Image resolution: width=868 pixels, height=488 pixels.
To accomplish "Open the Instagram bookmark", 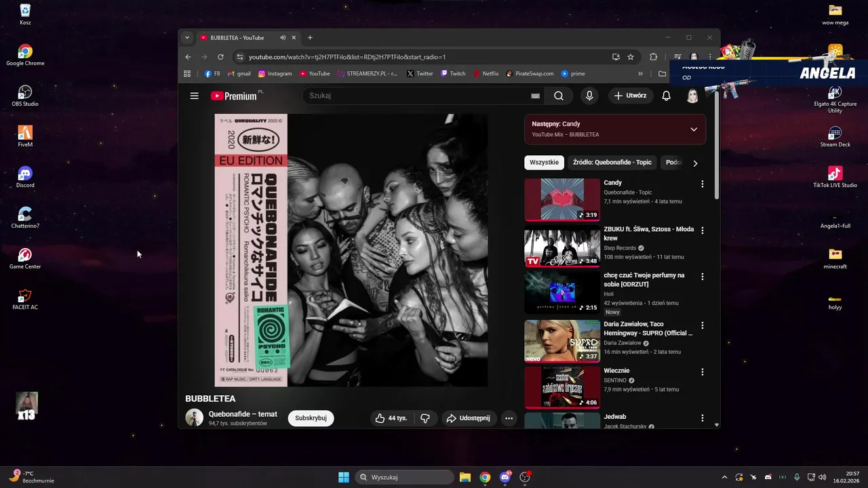I will (275, 73).
